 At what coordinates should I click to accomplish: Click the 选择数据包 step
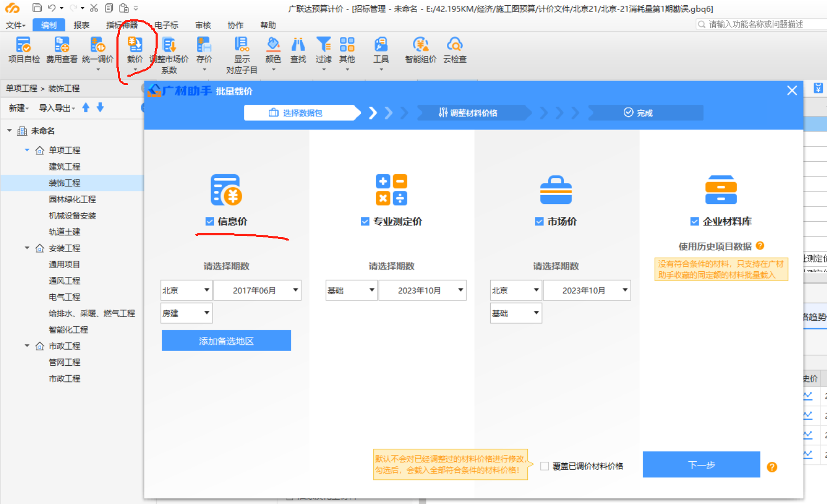click(x=302, y=113)
